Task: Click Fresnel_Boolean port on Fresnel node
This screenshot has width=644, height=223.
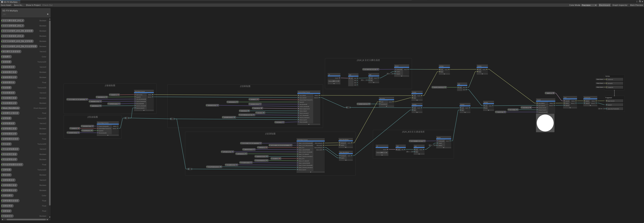Action: 537,112
